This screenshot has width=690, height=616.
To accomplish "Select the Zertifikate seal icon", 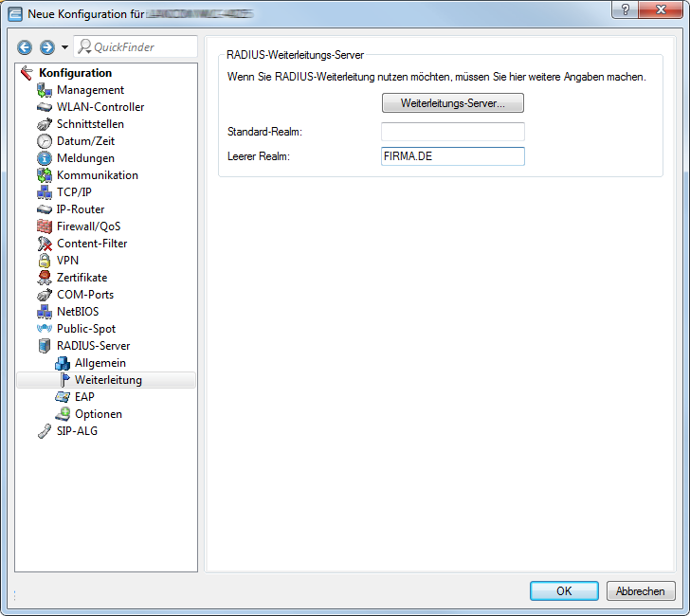I will point(44,278).
